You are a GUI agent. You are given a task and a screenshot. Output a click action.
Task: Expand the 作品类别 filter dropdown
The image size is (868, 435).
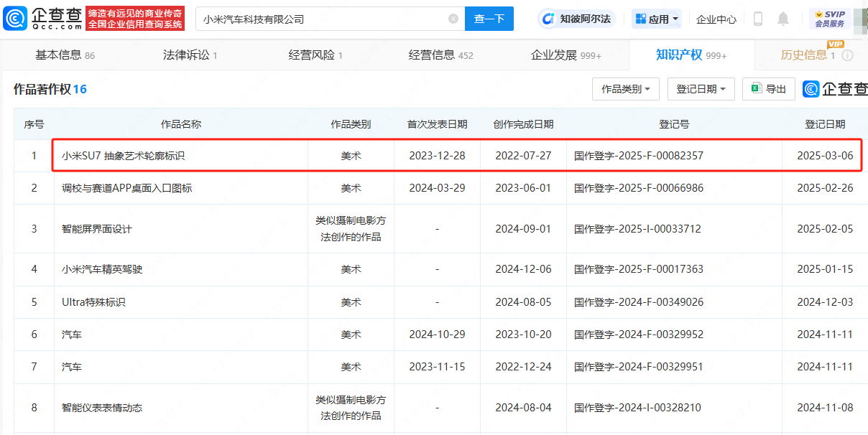[625, 89]
